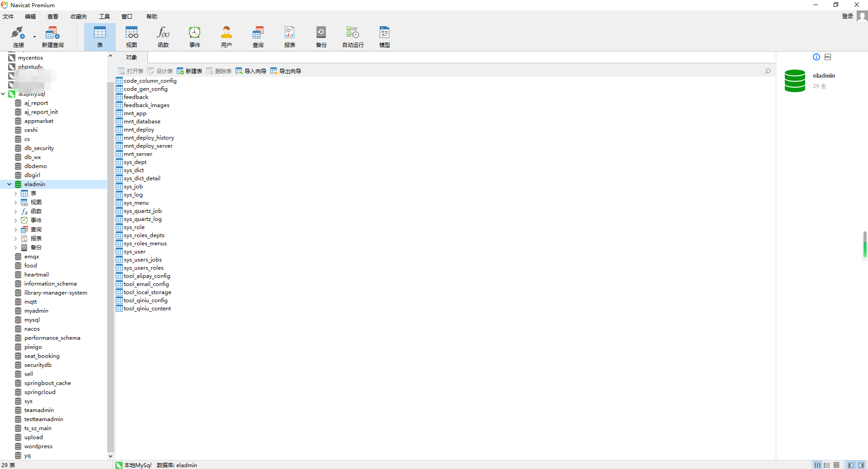This screenshot has height=469, width=868.
Task: Open the 模型 (Model) toolbar icon
Action: tap(385, 37)
